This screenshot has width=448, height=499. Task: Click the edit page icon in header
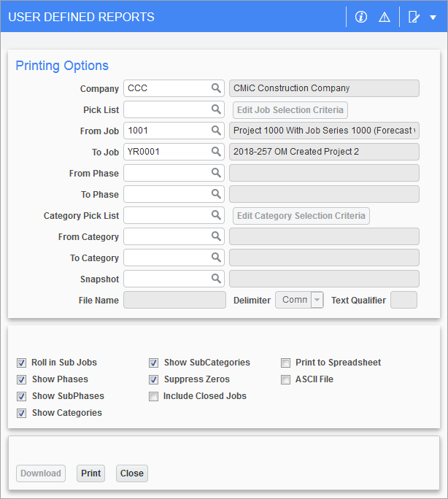[x=414, y=17]
